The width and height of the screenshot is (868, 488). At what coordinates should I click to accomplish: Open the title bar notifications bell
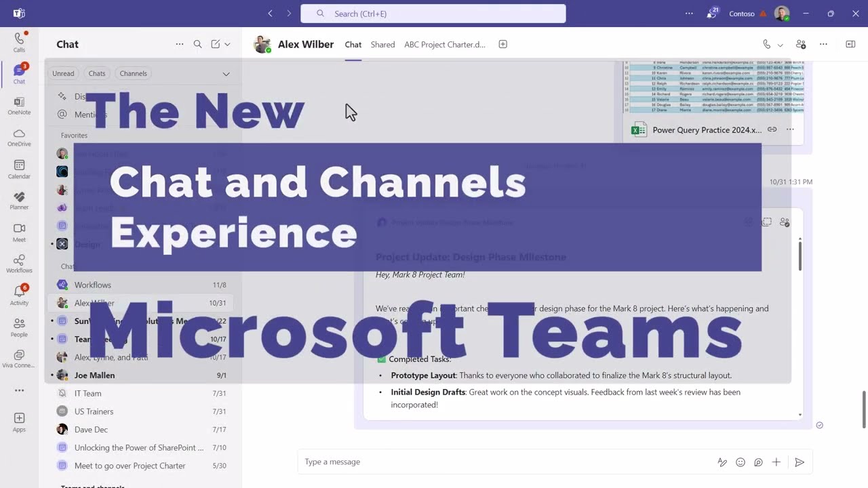tap(712, 14)
